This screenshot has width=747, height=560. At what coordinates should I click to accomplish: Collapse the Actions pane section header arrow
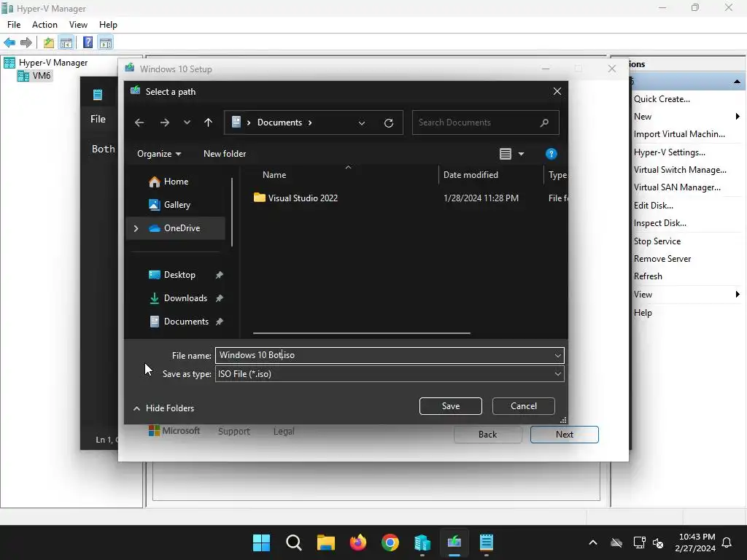[x=737, y=82]
